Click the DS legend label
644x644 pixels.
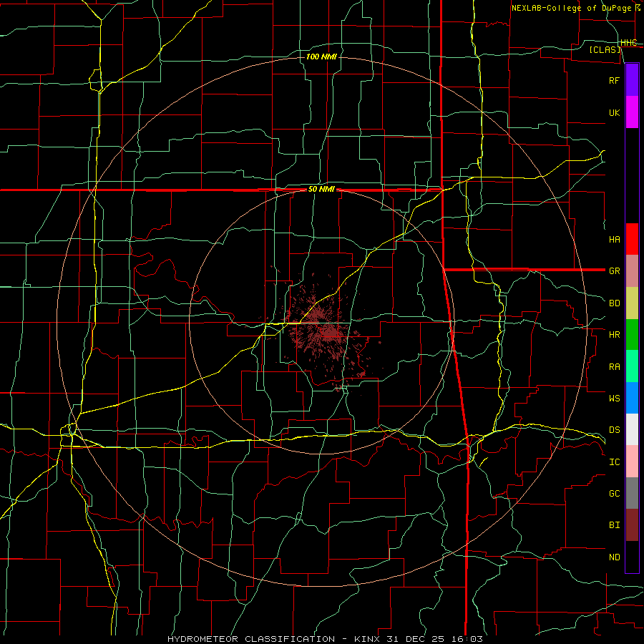click(x=614, y=429)
